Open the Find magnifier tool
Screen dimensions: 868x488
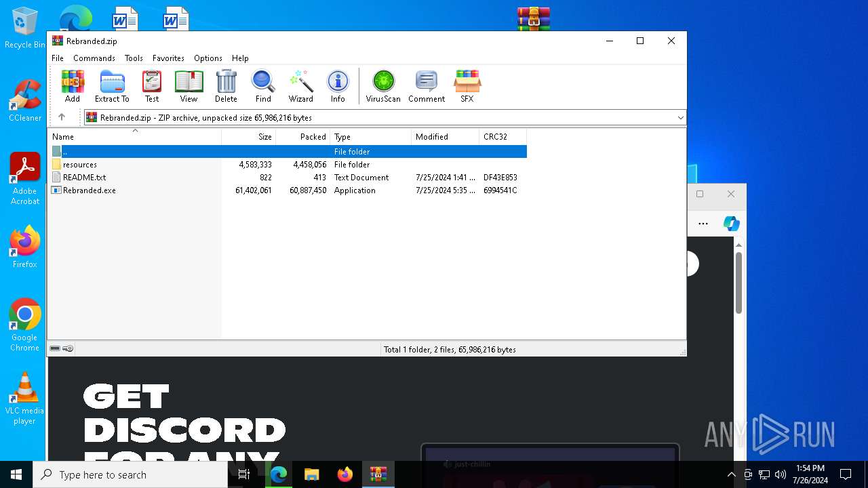(x=263, y=86)
